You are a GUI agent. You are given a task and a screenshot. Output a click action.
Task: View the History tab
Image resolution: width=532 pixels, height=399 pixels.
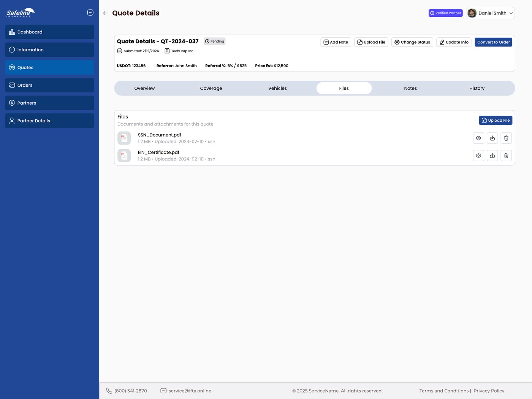coord(477,88)
